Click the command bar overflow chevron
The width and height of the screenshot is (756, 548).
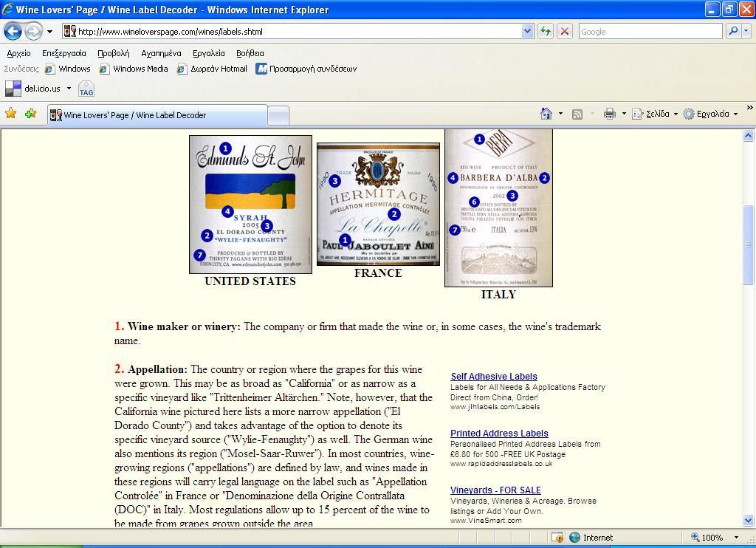(x=750, y=108)
